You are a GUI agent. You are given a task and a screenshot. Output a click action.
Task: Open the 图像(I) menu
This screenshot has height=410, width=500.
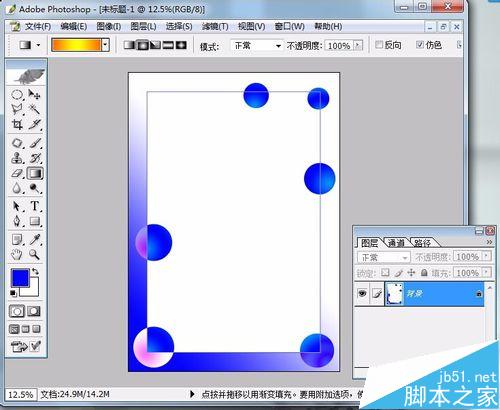pos(109,26)
